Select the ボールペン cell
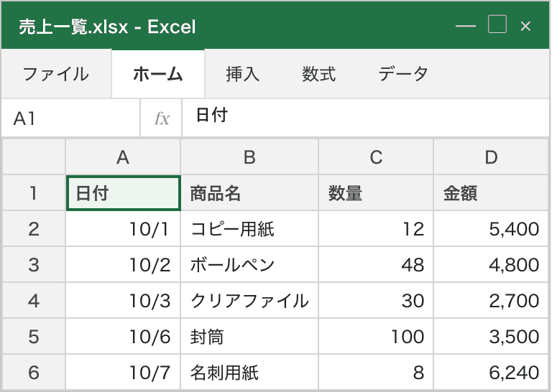 click(249, 265)
